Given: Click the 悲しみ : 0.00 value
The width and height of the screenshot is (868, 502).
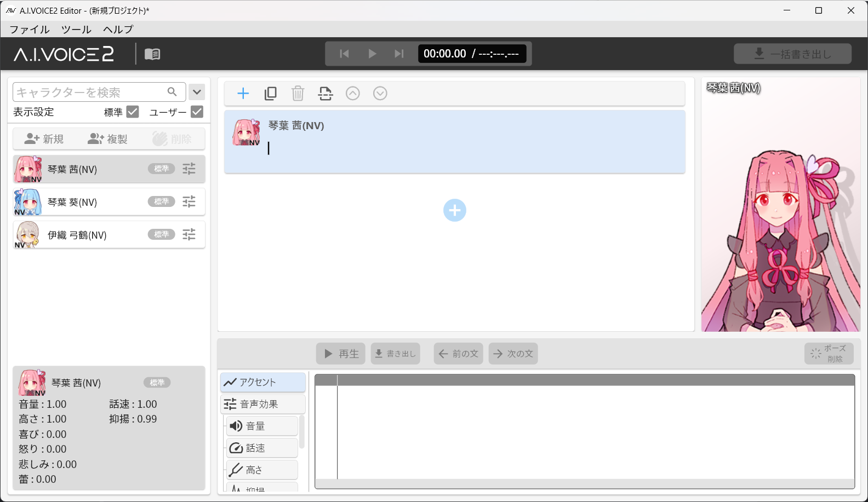Looking at the screenshot, I should [x=48, y=465].
